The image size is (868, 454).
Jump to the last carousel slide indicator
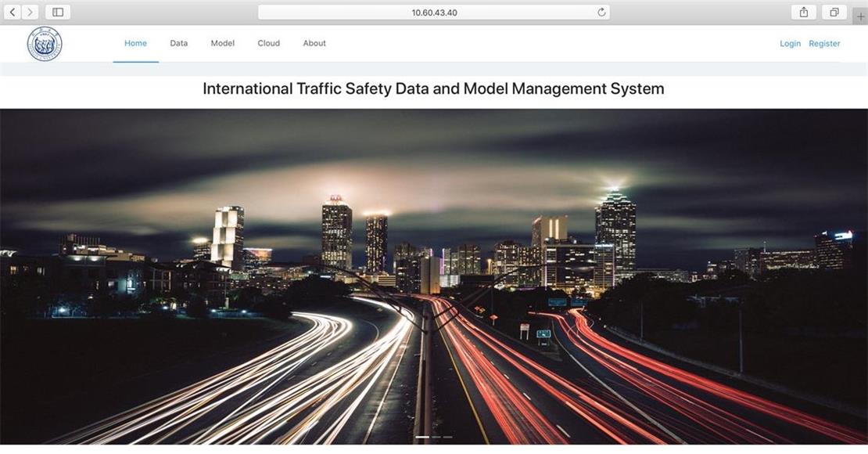click(x=448, y=437)
